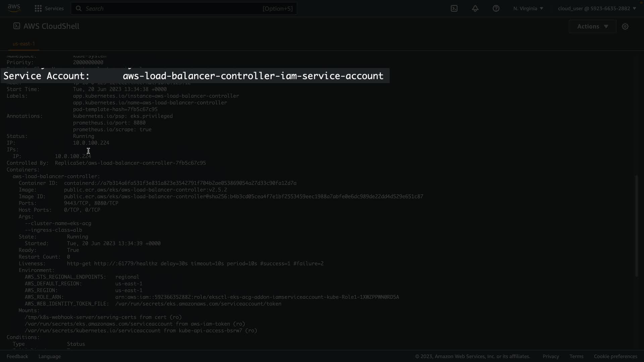
Task: Click the AWS logo home icon
Action: (x=14, y=8)
